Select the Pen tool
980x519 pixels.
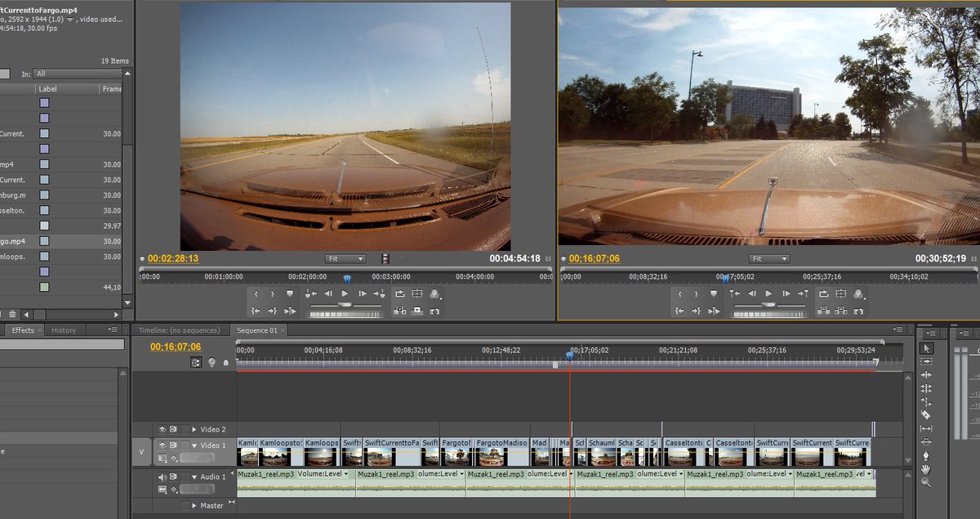pos(926,455)
